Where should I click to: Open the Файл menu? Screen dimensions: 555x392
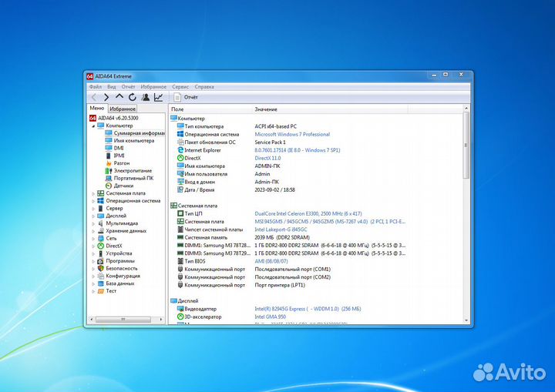click(x=95, y=87)
